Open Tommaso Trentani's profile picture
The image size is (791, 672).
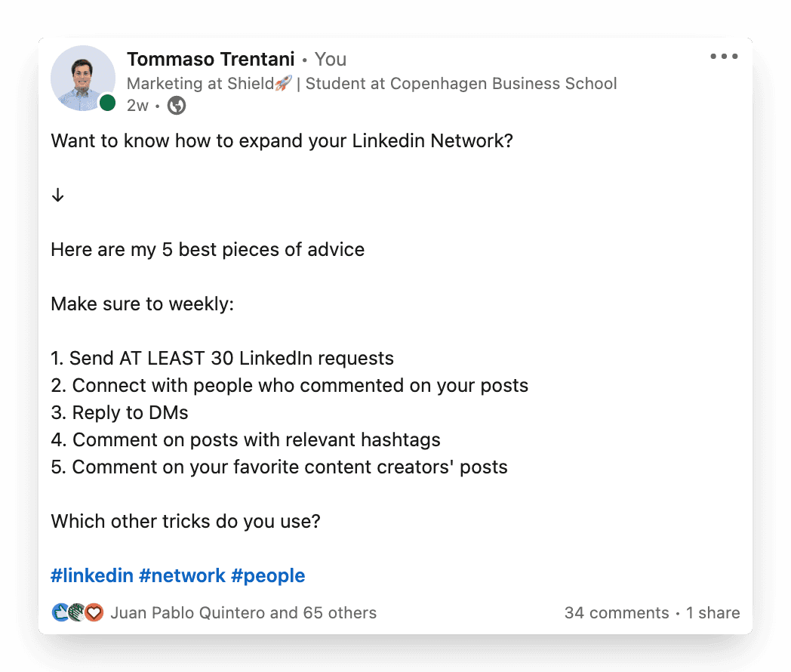83,79
